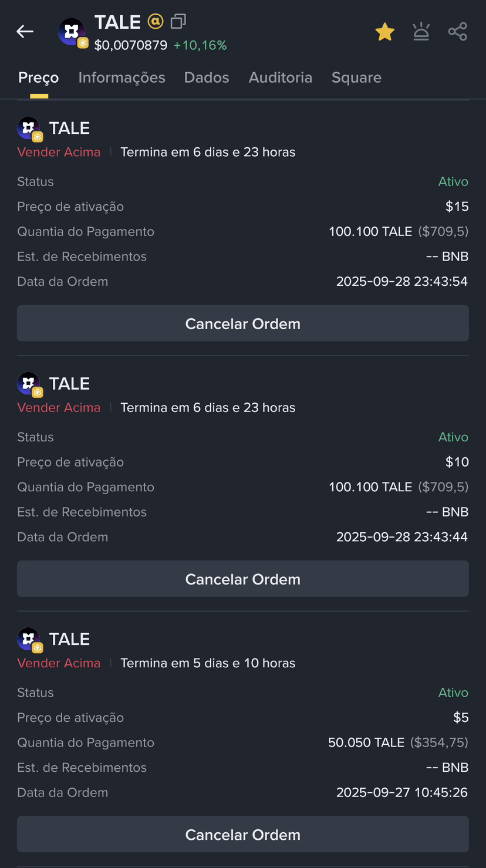Open the Square tab
486x868 pixels.
point(356,77)
